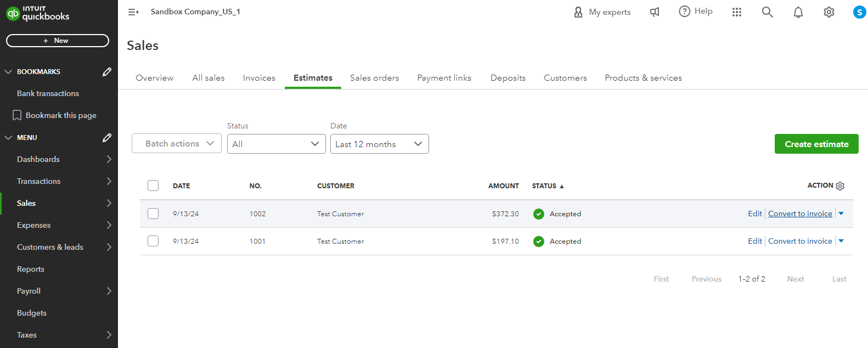
Task: Open table settings gear near Action column
Action: point(840,186)
